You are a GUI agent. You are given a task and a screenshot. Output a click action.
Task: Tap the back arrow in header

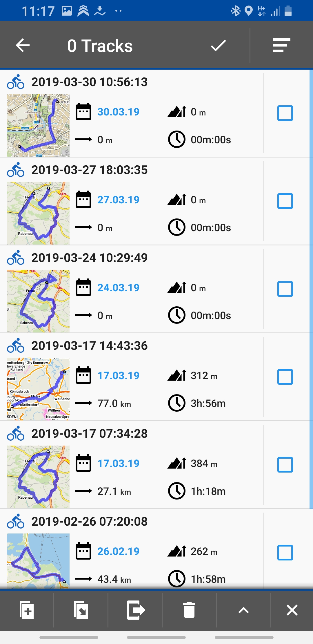[23, 46]
